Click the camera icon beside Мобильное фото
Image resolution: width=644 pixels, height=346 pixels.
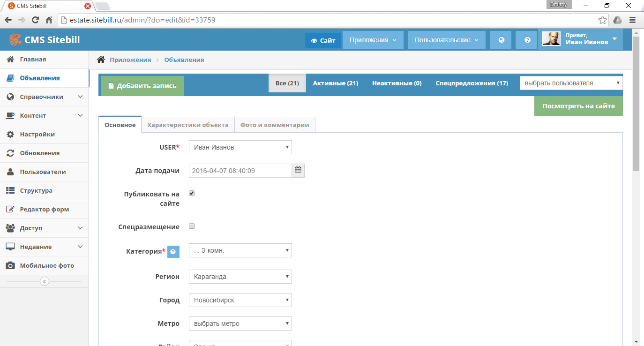point(10,266)
